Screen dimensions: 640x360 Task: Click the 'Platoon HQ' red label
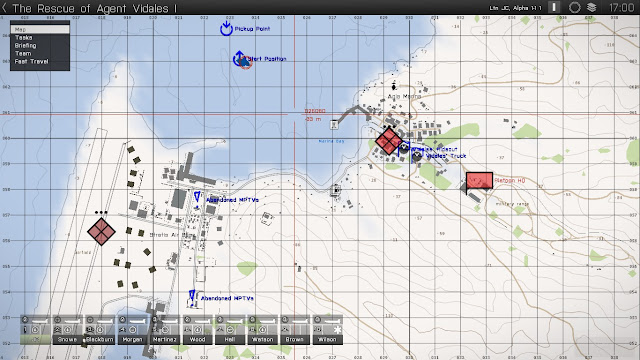click(510, 180)
